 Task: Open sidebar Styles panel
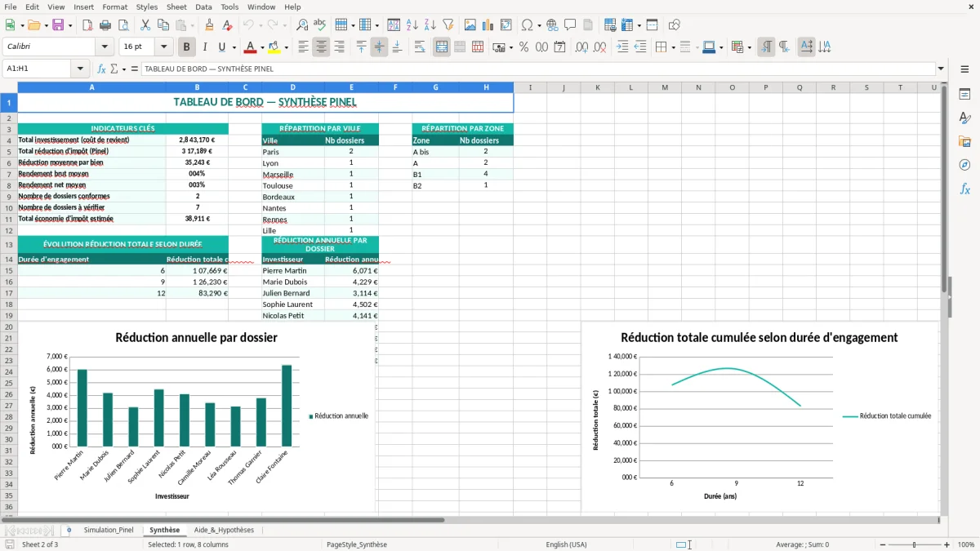[964, 118]
